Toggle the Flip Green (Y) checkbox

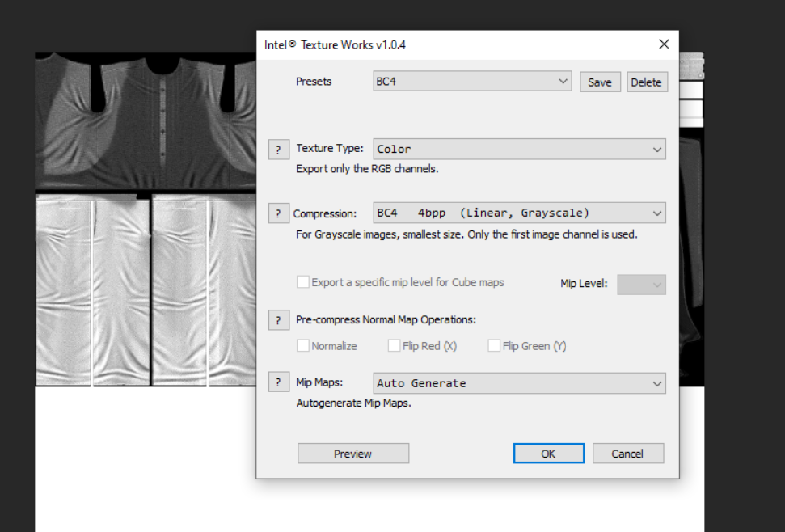494,345
